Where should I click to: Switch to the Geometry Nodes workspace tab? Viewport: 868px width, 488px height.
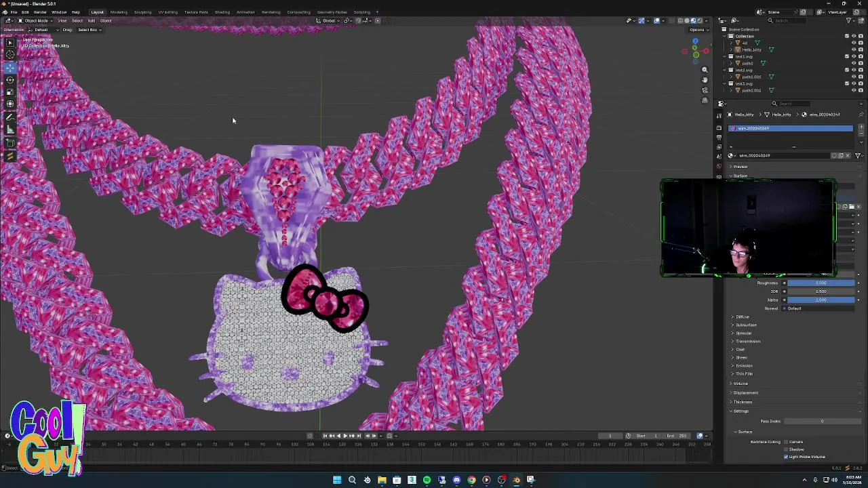(332, 12)
